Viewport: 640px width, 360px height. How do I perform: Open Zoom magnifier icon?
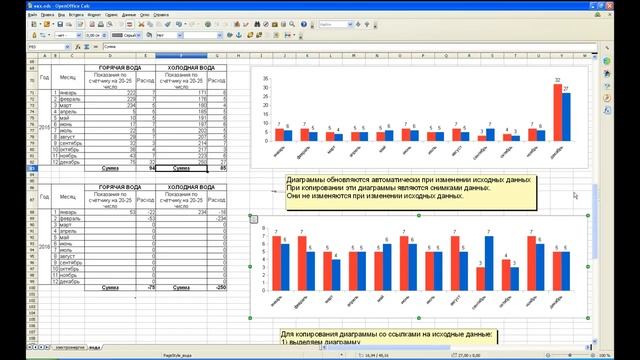[292, 24]
